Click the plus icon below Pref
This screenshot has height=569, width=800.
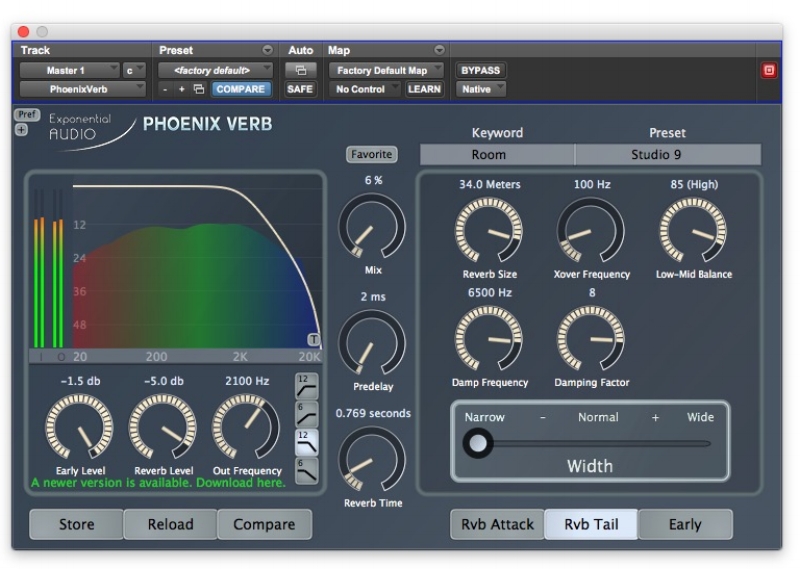[21, 130]
